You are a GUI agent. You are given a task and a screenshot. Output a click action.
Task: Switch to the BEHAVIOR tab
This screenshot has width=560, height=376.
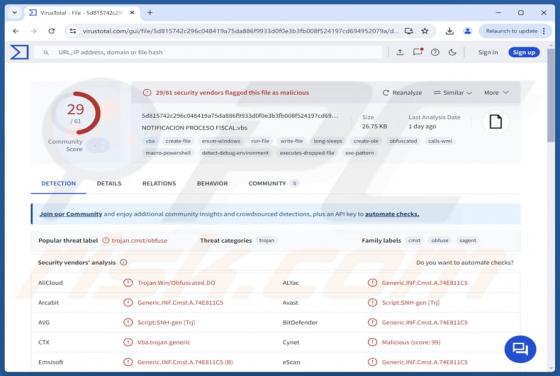(212, 184)
